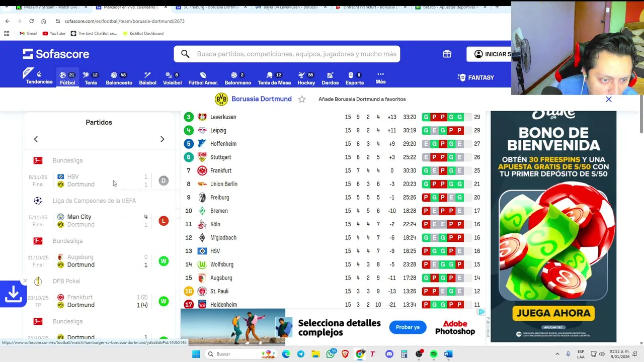
Task: Select the Fútbol sport tab
Action: click(x=67, y=78)
